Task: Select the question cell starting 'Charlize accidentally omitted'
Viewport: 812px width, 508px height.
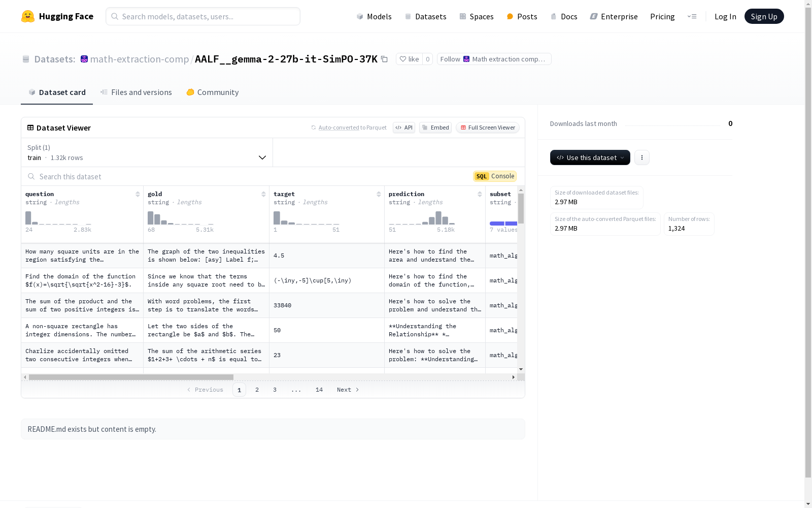Action: pyautogui.click(x=82, y=355)
